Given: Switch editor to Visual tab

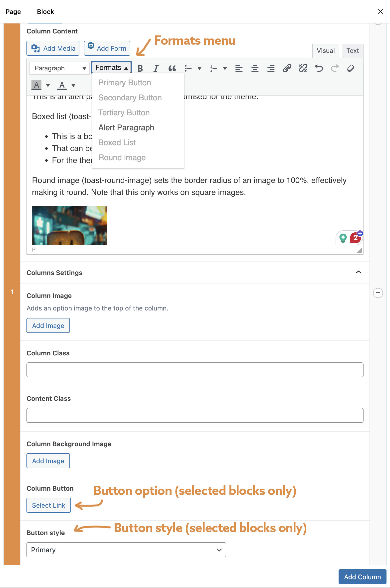Looking at the screenshot, I should (326, 51).
